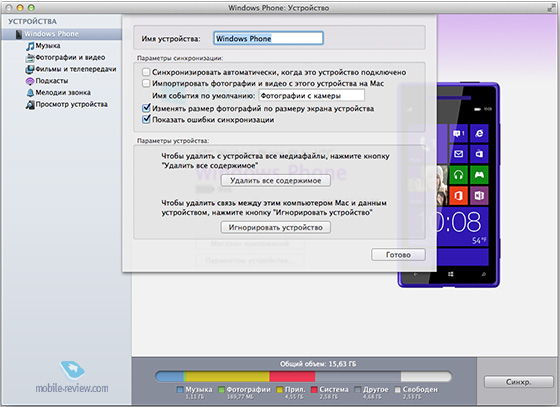The height and width of the screenshot is (407, 560).
Task: Click the 'Музыка' legend label under storage bar
Action: [199, 390]
